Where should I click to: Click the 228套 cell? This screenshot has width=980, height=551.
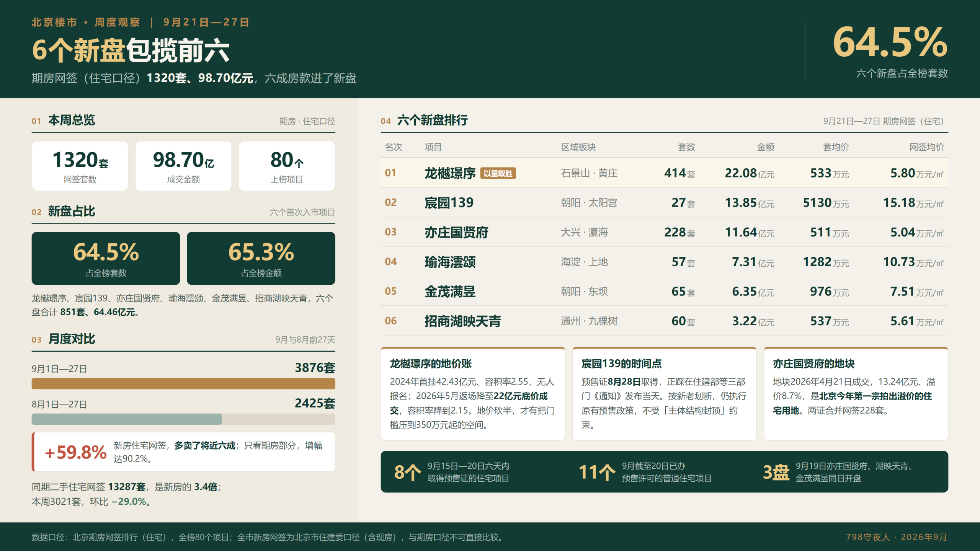[679, 232]
